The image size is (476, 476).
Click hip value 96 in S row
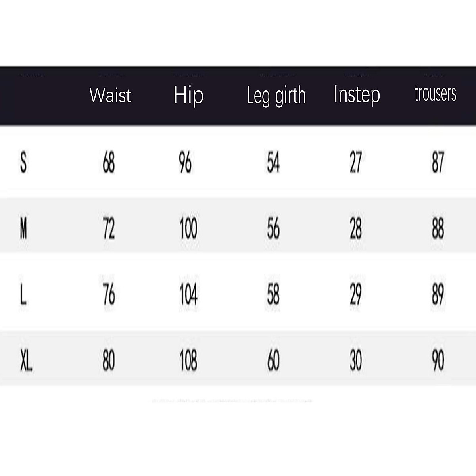(185, 162)
